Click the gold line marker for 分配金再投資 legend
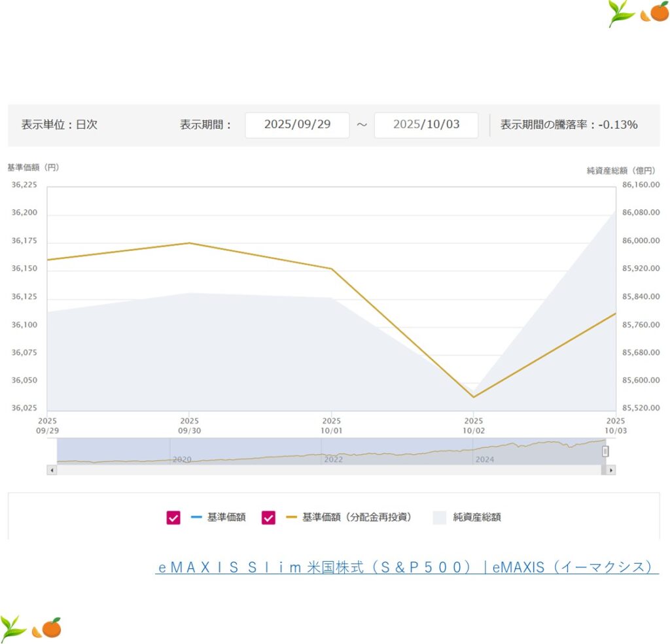 click(x=291, y=517)
